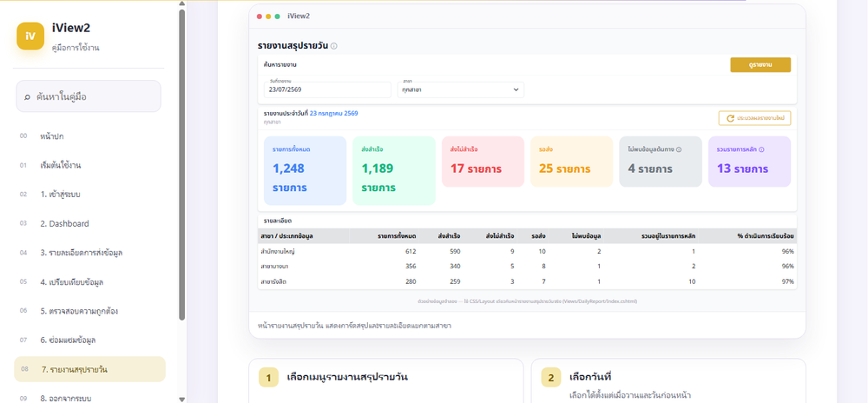Viewport: 868px width, 403px height.
Task: Click the value 259 in สาขารังสิต row
Action: pyautogui.click(x=455, y=281)
